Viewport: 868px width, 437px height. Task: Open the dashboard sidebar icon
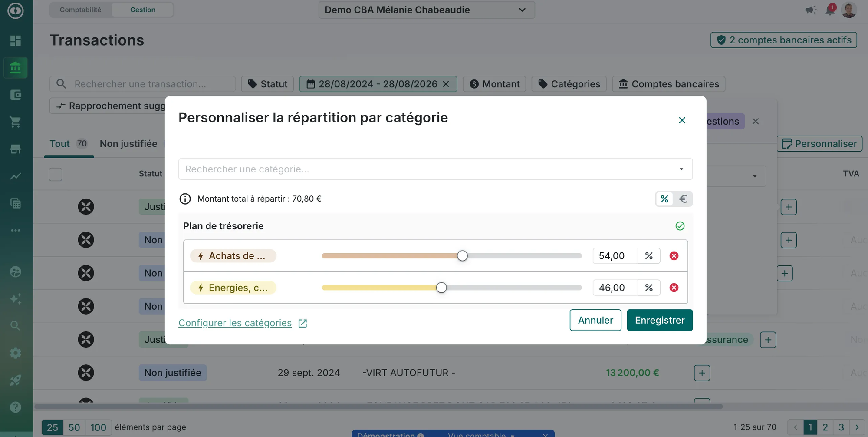pos(16,40)
